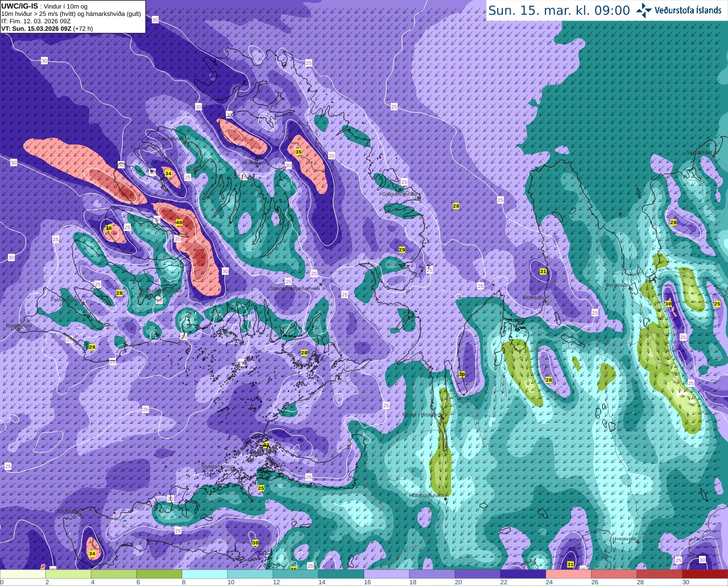Click yellow 29 marker near Bjargtangar coast
Screen dimensions: 728x586
pyautogui.click(x=92, y=347)
